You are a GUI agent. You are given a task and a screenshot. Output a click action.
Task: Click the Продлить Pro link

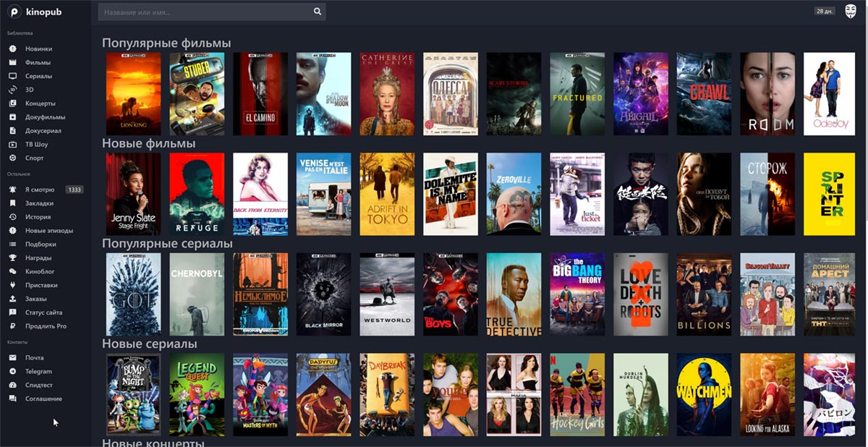(x=46, y=326)
